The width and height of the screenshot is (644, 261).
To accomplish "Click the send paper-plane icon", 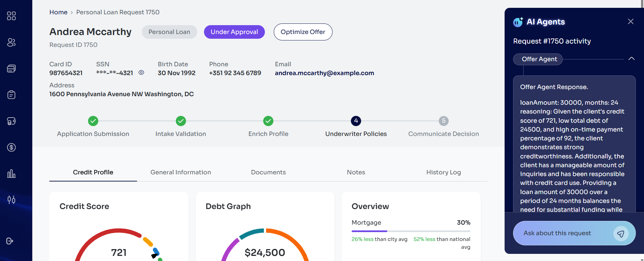I will [x=621, y=233].
